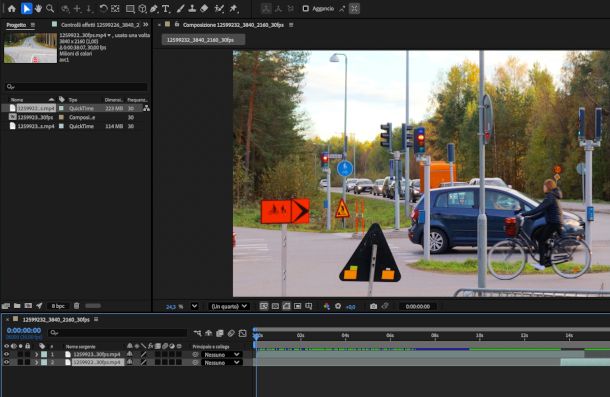Open the Progetto panel menu icon

click(x=33, y=25)
